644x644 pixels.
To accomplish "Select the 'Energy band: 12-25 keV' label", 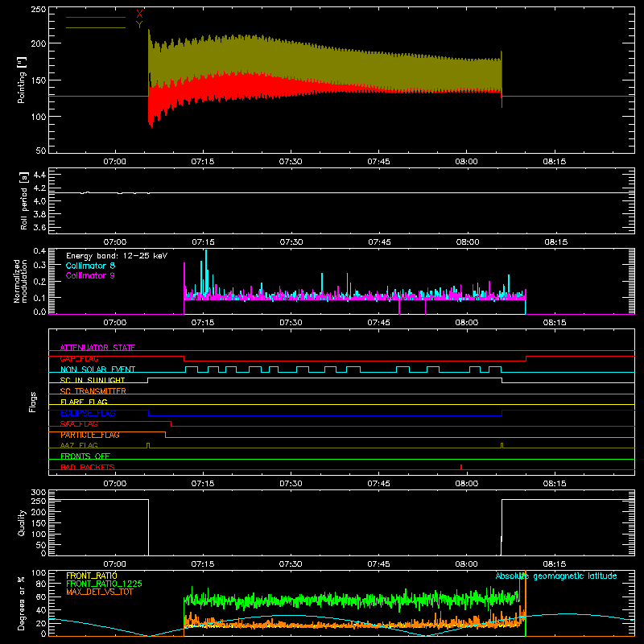I will (x=117, y=256).
